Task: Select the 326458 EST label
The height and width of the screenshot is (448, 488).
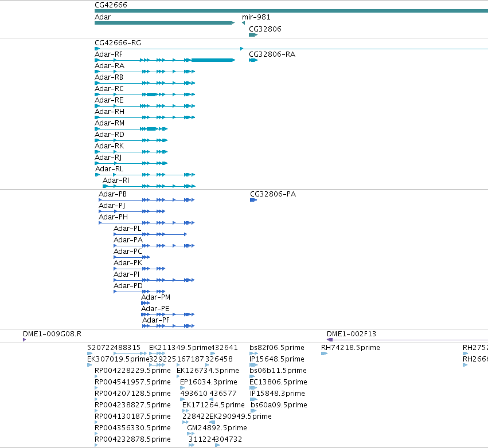Action: coord(219,359)
